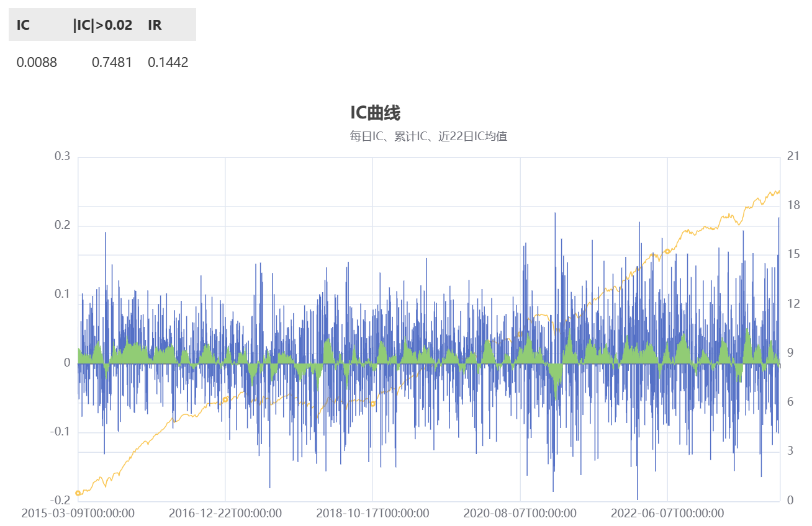812x526 pixels.
Task: Select the 2018-10-17T00:00:00 date label
Action: pyautogui.click(x=372, y=514)
